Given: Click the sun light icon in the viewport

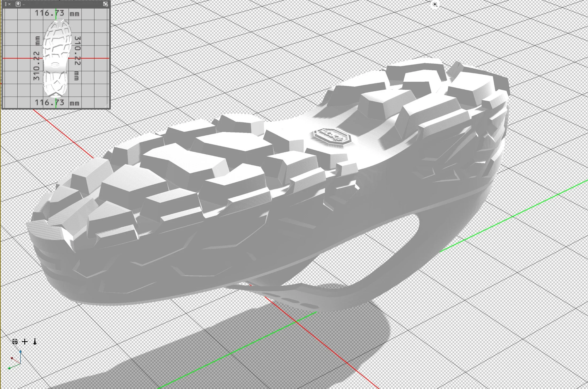Looking at the screenshot, I should [x=435, y=4].
